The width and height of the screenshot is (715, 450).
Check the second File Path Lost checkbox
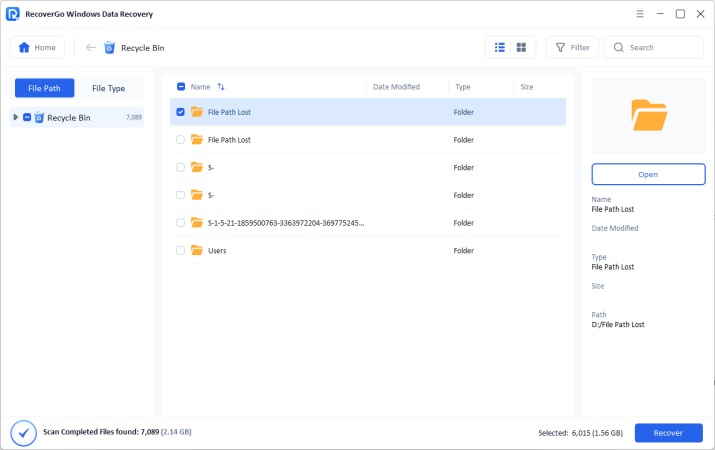[181, 140]
